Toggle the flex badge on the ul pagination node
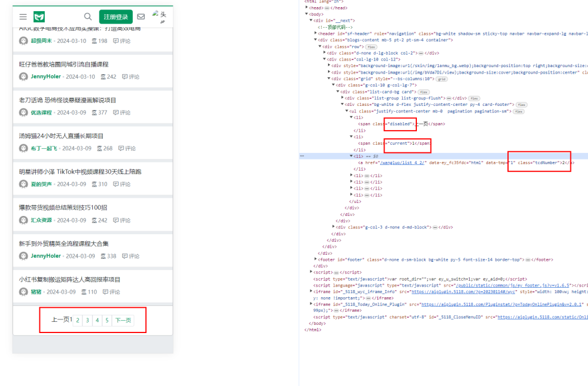Image resolution: width=588 pixels, height=386 pixels. (x=519, y=111)
